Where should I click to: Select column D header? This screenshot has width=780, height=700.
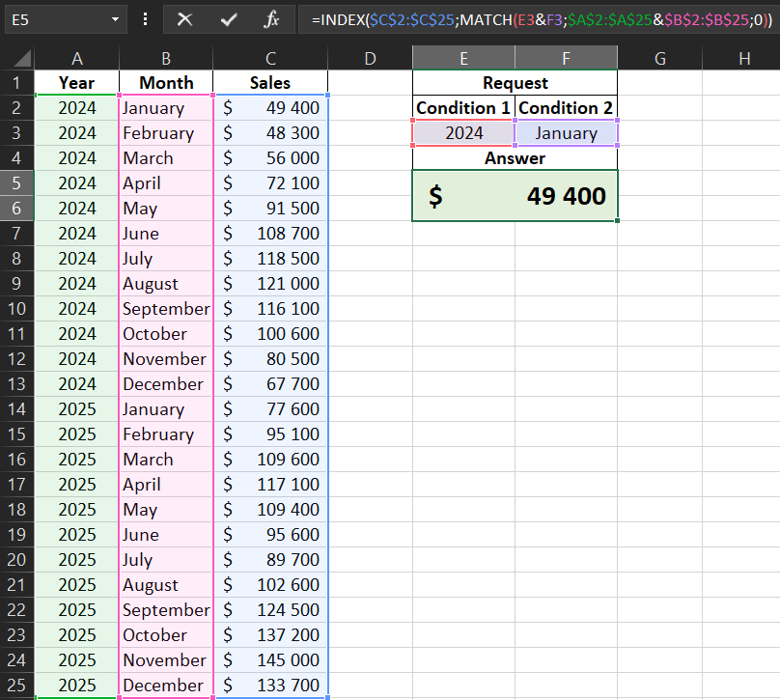coord(370,59)
